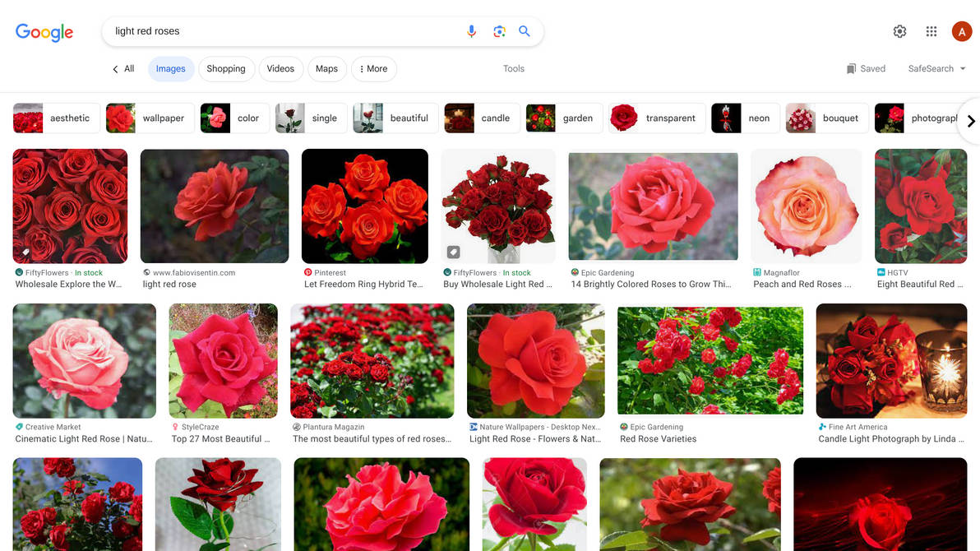The width and height of the screenshot is (980, 551).
Task: Open the Pinterest Let Freedom Ring roses image
Action: point(365,206)
